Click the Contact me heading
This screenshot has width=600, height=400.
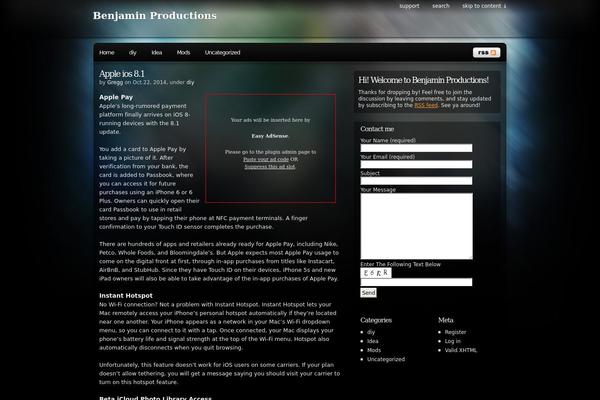(377, 129)
